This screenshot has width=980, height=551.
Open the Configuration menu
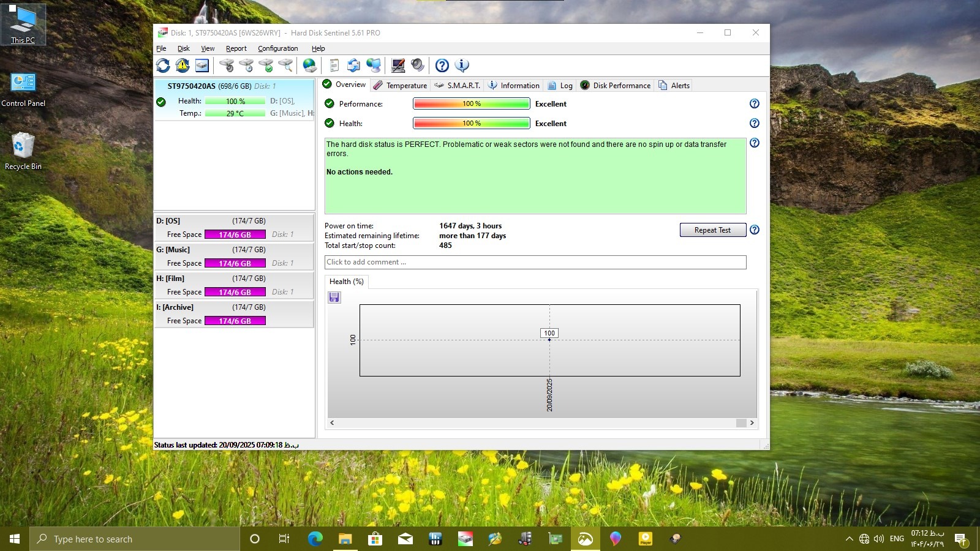click(x=277, y=48)
